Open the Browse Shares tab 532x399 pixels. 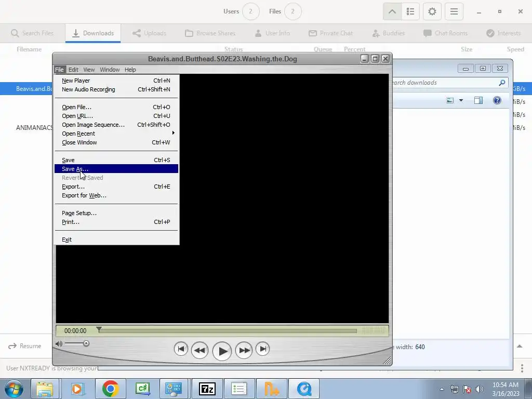[x=210, y=33]
